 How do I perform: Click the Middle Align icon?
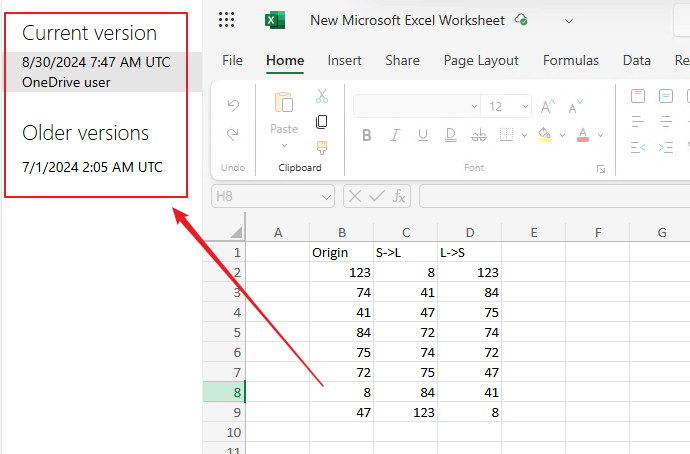point(665,95)
